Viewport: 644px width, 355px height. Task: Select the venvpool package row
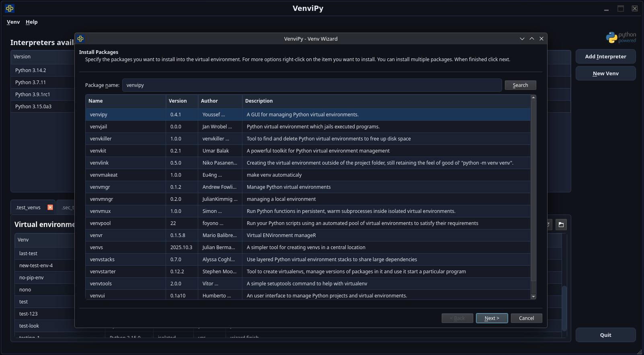(308, 223)
